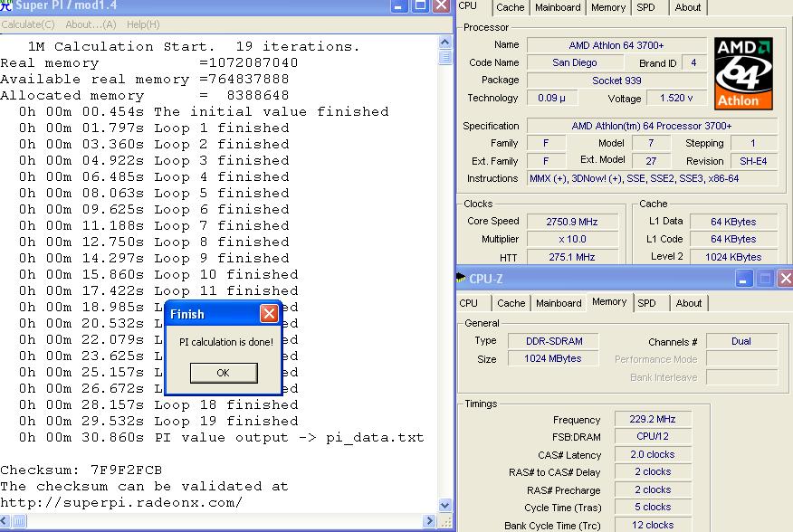The image size is (793, 532).
Task: Minimize the lower CPU-Z window
Action: [743, 278]
